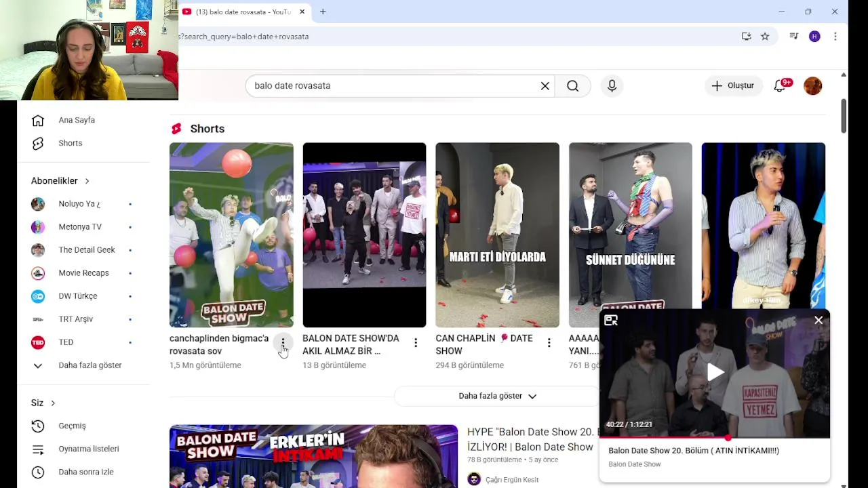The image size is (868, 488).
Task: Open BALON DATE SHOW'DA AKIL ALMAZ title
Action: 351,344
